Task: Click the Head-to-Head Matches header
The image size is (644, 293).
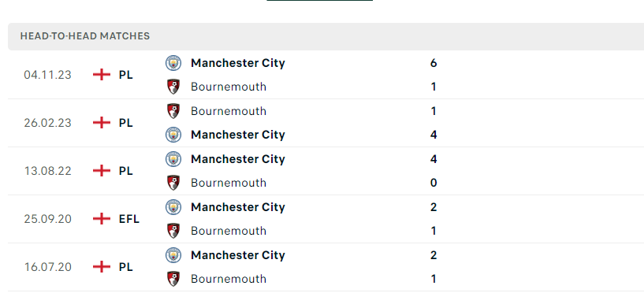Action: (85, 36)
